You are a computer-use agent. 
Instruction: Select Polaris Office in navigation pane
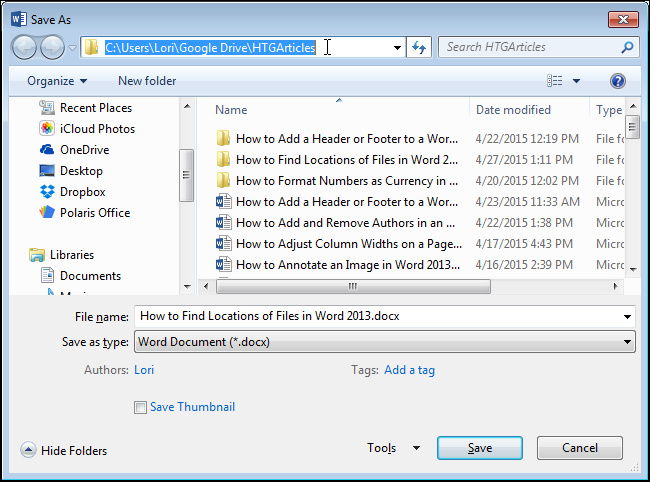tap(95, 213)
